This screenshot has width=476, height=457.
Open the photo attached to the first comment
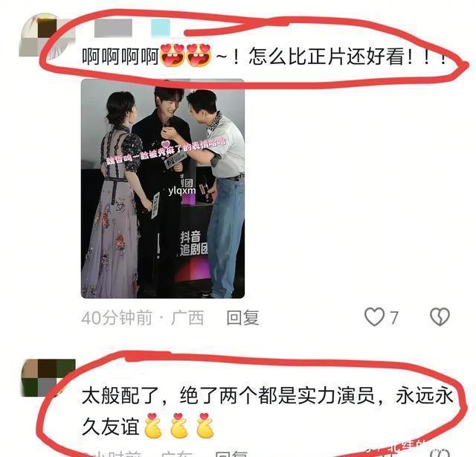pos(163,189)
